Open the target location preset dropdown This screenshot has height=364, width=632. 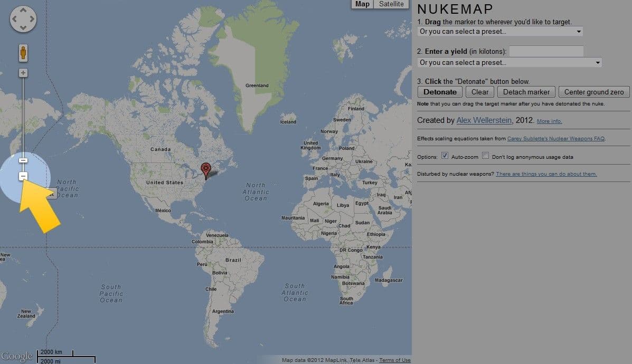[500, 32]
